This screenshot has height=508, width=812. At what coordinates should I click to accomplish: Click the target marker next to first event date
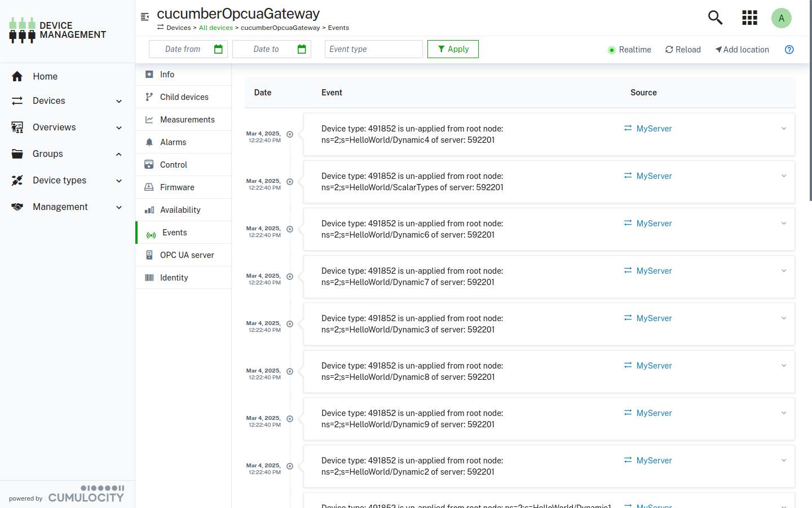coord(289,134)
